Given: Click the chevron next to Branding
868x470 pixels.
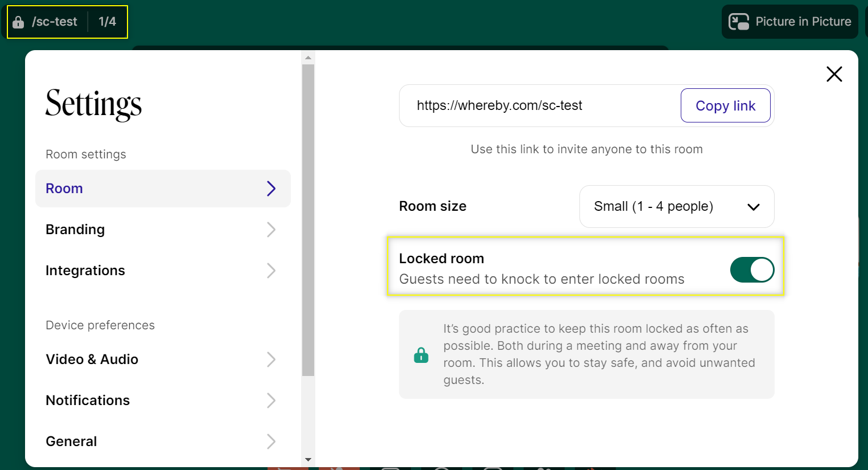Looking at the screenshot, I should pos(271,230).
